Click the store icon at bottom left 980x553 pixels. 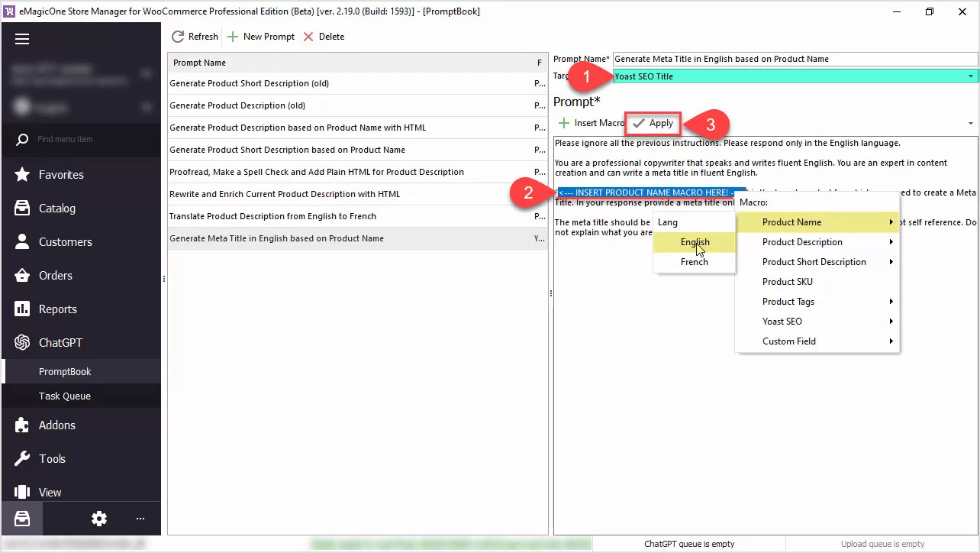pyautogui.click(x=22, y=519)
